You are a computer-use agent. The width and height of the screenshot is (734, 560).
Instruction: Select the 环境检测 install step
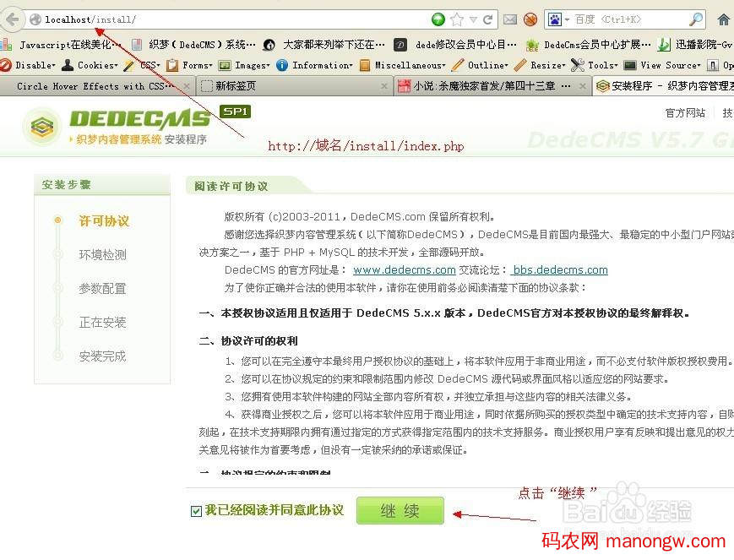click(102, 255)
